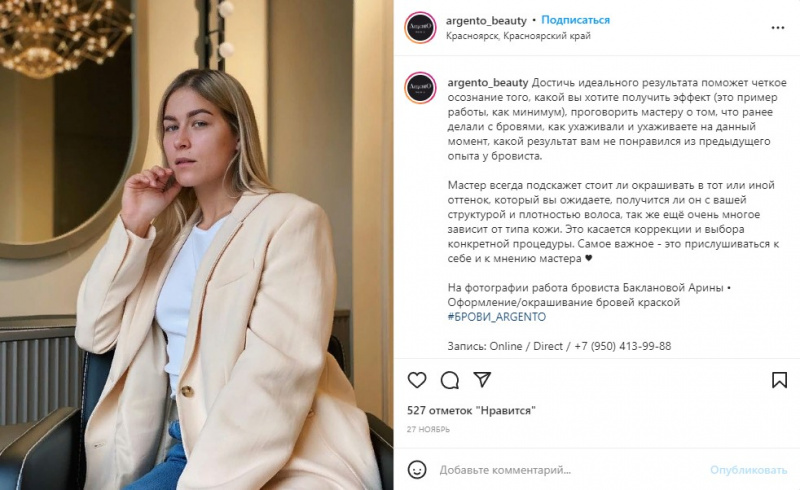The width and height of the screenshot is (800, 490).
Task: Click the post photo of the woman
Action: tap(196, 245)
